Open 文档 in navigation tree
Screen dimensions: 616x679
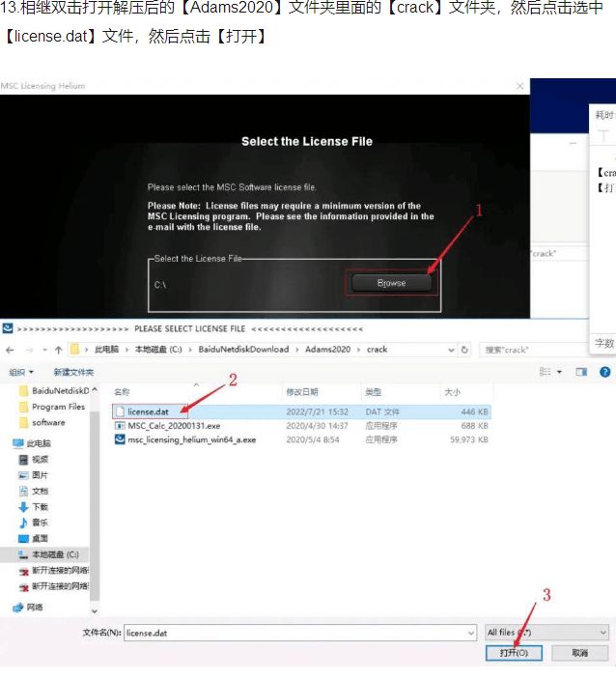[x=34, y=491]
